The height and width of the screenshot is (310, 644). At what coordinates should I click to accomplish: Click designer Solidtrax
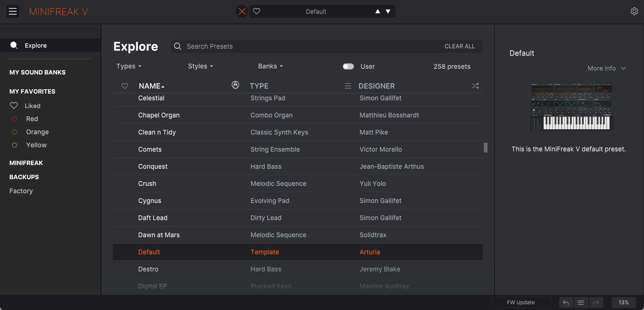tap(373, 235)
